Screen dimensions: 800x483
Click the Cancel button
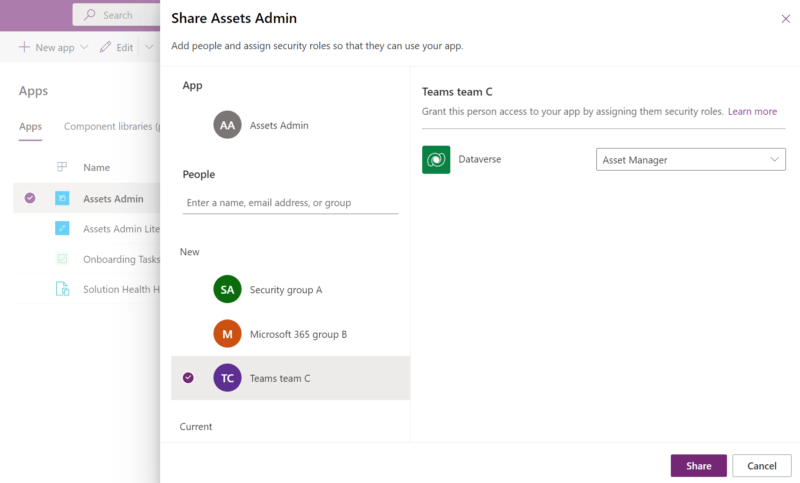click(762, 466)
